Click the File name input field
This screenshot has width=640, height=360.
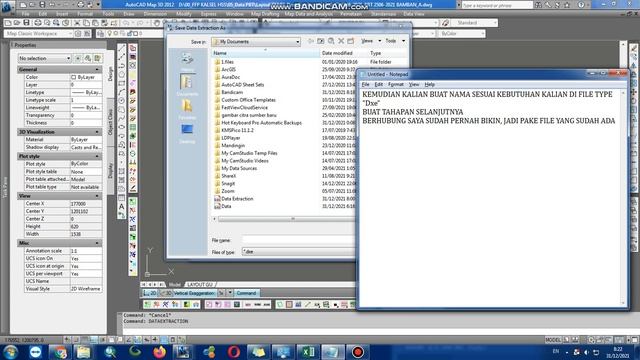(298, 240)
